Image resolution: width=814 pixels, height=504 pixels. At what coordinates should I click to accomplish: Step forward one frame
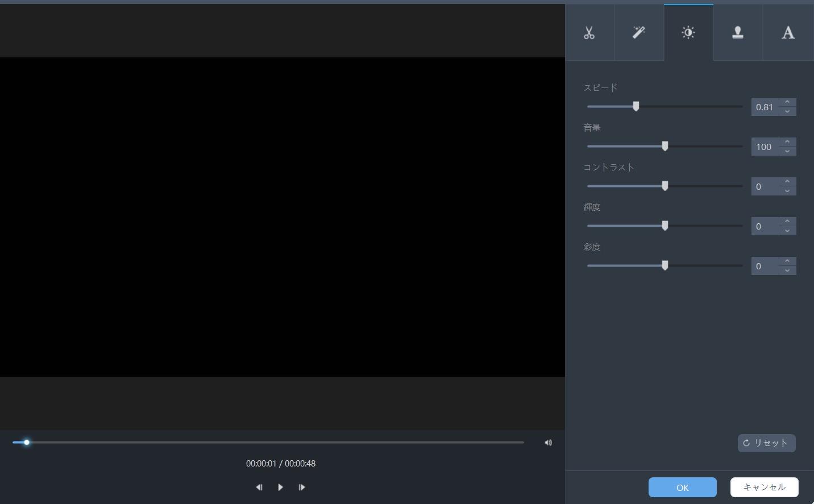pos(301,487)
